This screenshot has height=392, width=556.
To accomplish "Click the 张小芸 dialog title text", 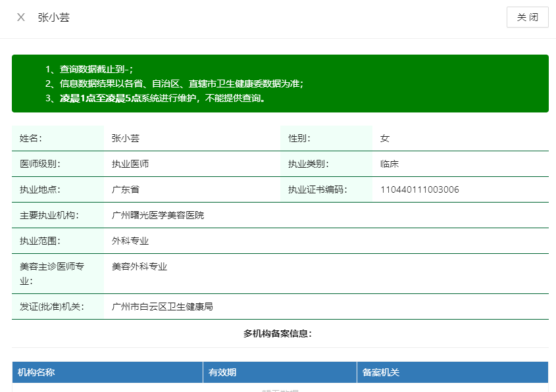I will [x=53, y=17].
